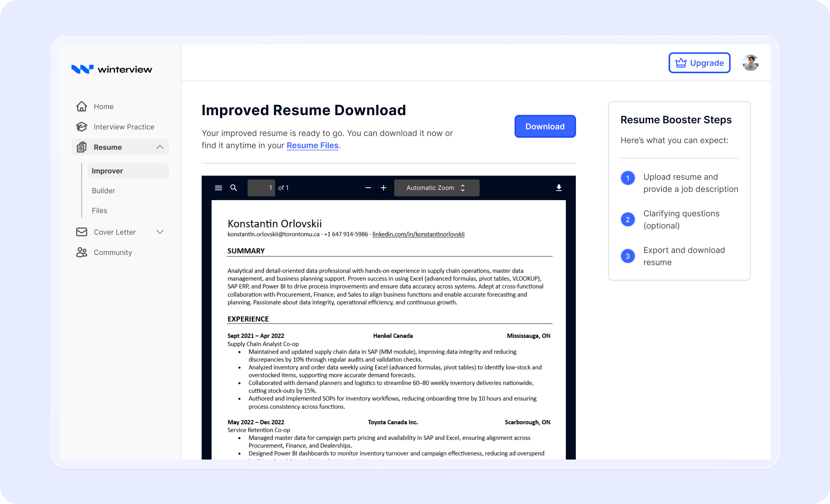
Task: Open the Automatic Zoom dropdown
Action: coord(436,188)
